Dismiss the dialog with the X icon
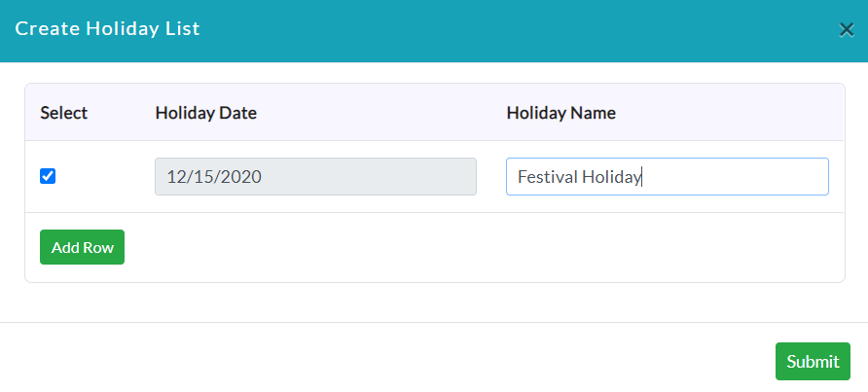Viewport: 868px width, 392px height. [846, 29]
